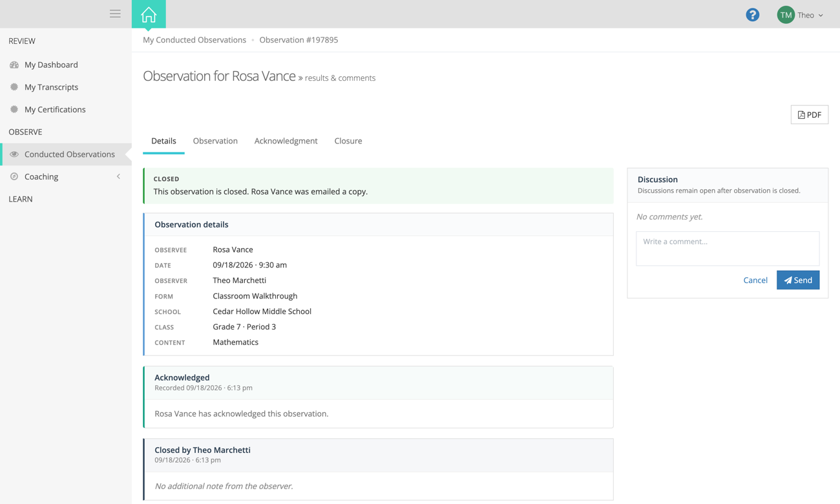Switch to the Observation tab
Image resolution: width=840 pixels, height=504 pixels.
click(215, 141)
